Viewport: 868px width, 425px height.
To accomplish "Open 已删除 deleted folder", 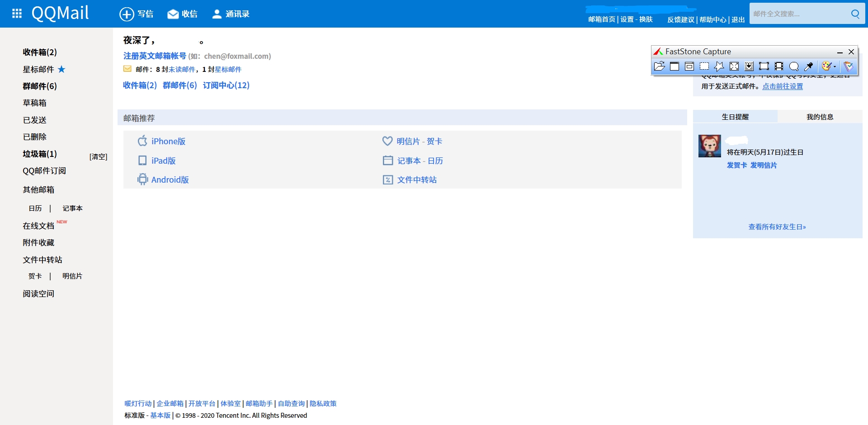I will 34,137.
